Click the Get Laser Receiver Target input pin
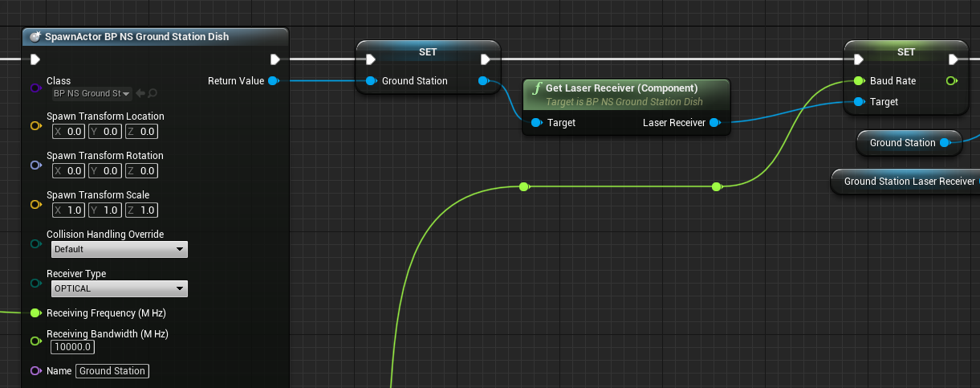Screen dimensions: 980x388 coord(536,123)
